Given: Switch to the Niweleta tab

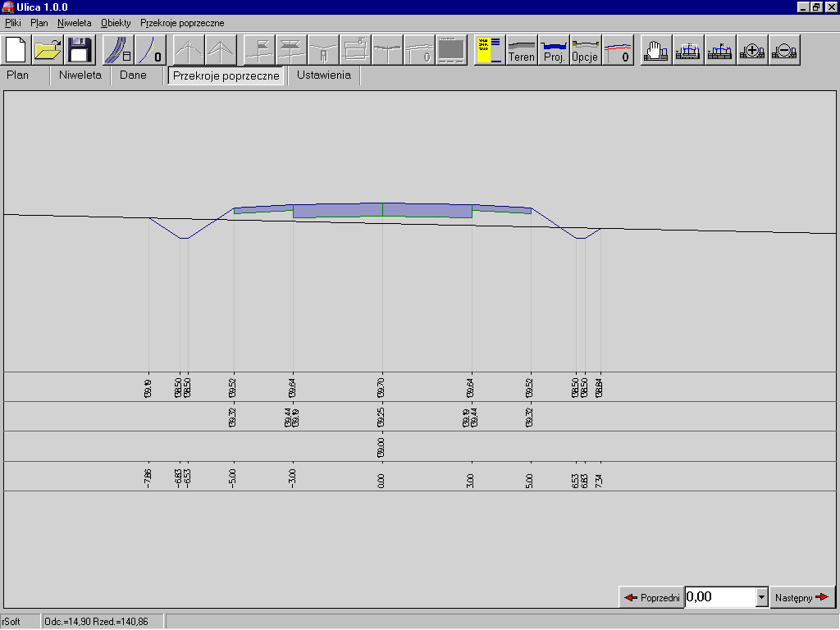Looking at the screenshot, I should (80, 75).
